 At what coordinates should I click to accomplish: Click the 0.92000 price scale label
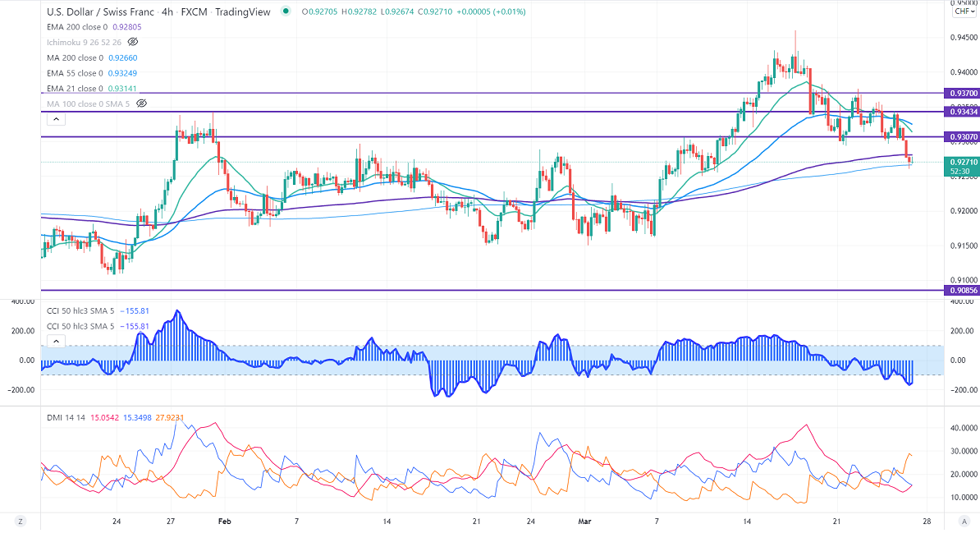pyautogui.click(x=963, y=211)
